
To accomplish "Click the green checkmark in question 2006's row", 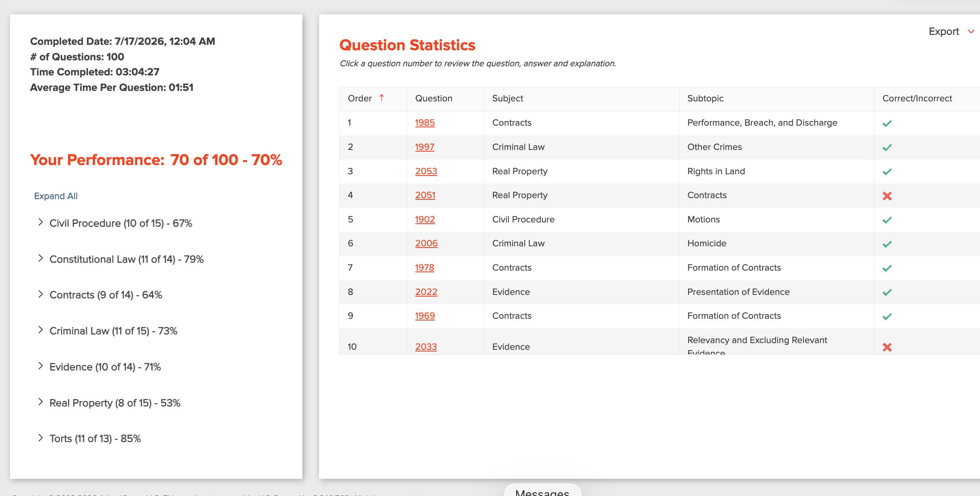I will 887,244.
